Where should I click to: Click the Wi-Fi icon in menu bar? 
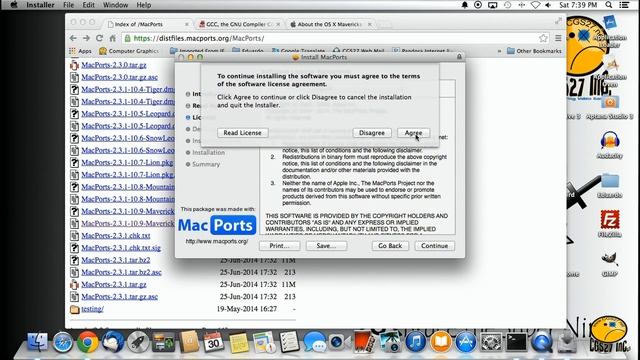[x=536, y=5]
